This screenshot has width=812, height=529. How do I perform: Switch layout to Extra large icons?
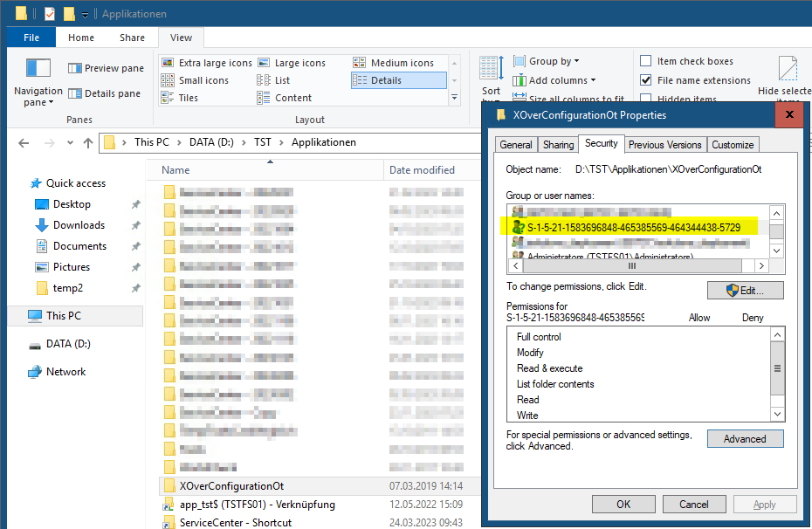pyautogui.click(x=207, y=63)
